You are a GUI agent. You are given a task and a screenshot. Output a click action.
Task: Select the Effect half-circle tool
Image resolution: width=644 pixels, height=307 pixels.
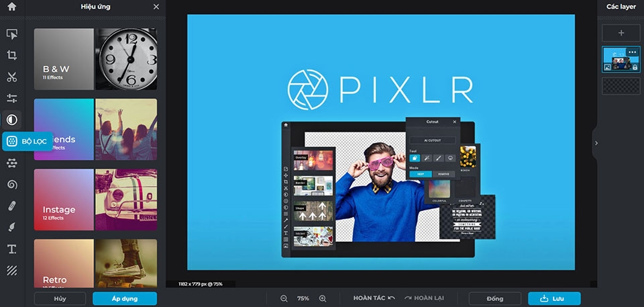click(12, 120)
